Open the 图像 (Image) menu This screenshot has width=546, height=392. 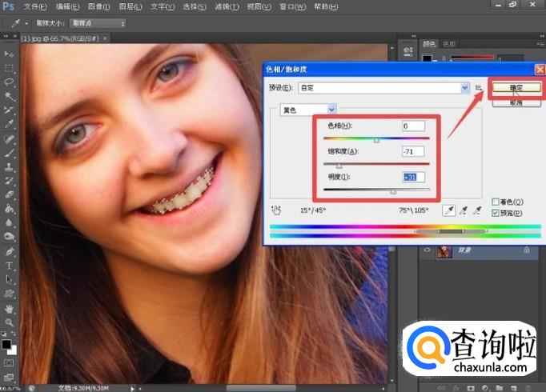tap(98, 6)
